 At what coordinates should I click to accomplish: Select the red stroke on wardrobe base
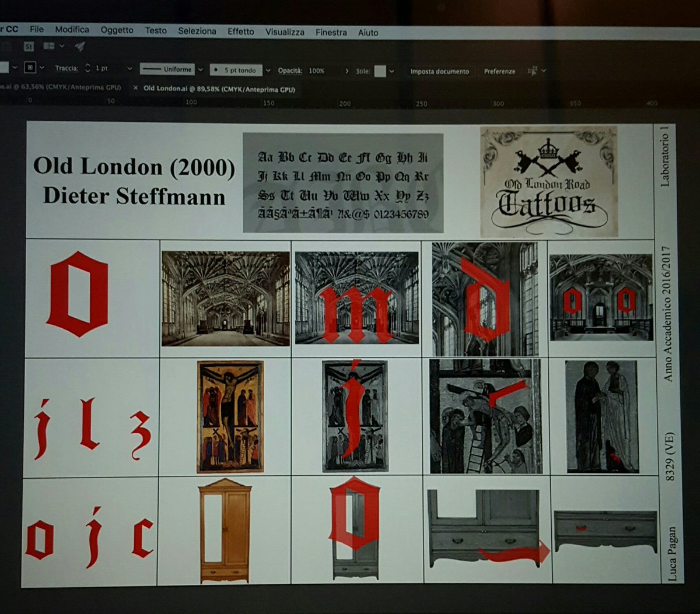coord(515,553)
